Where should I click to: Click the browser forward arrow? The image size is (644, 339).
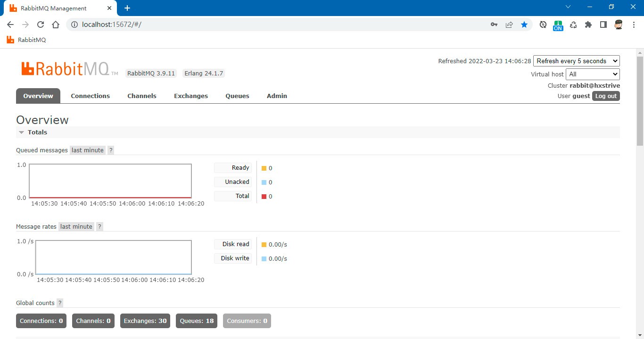(25, 25)
